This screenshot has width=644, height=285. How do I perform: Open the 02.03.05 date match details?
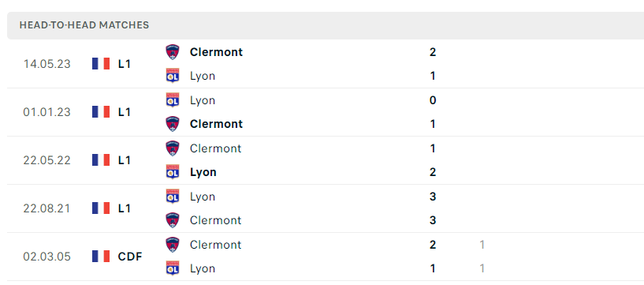47,257
